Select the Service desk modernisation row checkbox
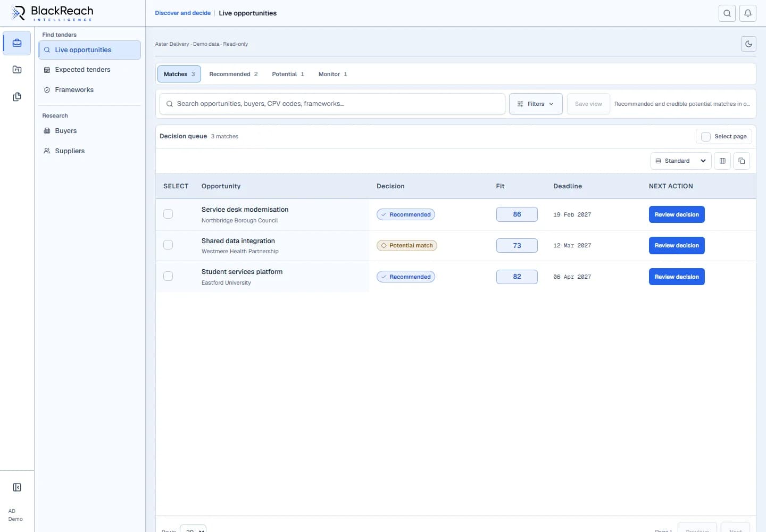 [168, 214]
